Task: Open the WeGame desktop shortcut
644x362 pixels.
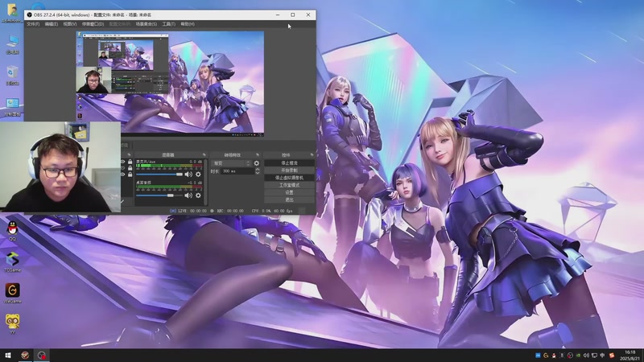Action: click(x=12, y=294)
